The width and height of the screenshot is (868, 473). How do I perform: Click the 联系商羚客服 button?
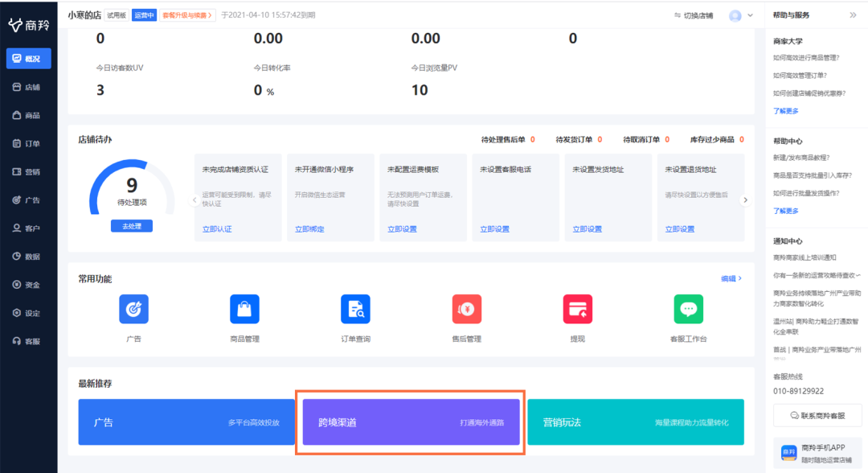817,415
